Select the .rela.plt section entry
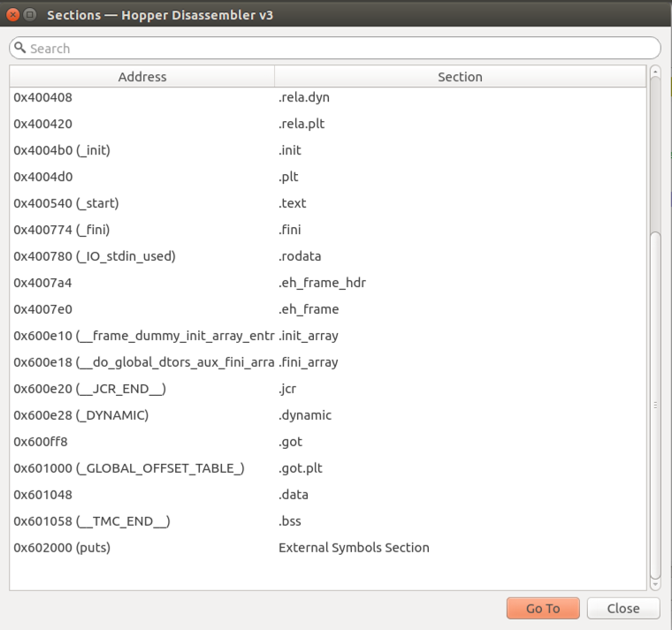This screenshot has width=672, height=630. coord(302,124)
